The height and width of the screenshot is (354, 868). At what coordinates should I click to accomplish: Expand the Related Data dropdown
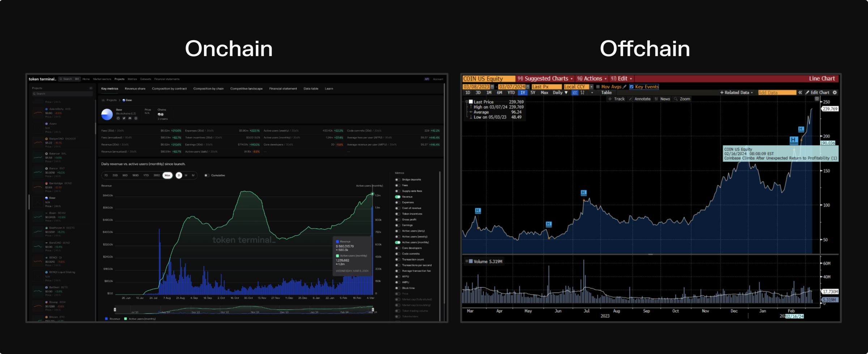point(736,93)
